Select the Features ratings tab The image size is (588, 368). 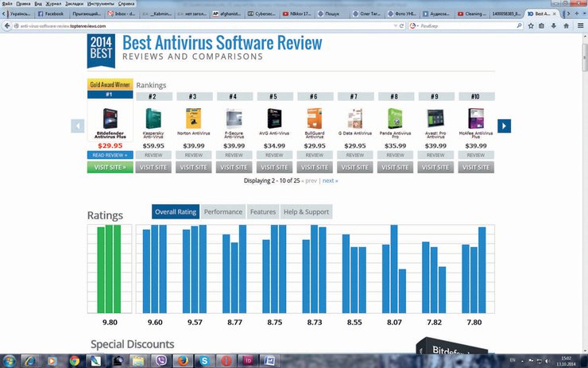click(x=262, y=212)
